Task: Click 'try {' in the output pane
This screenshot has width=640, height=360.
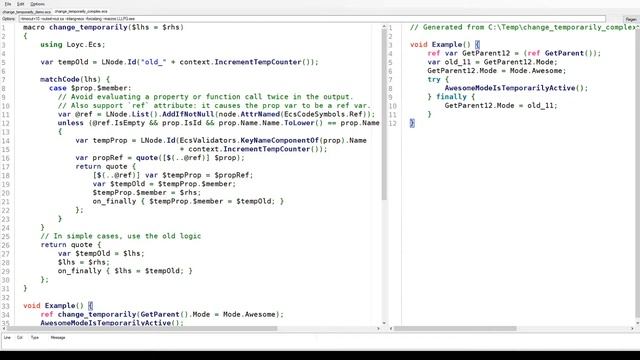Action: pyautogui.click(x=438, y=80)
